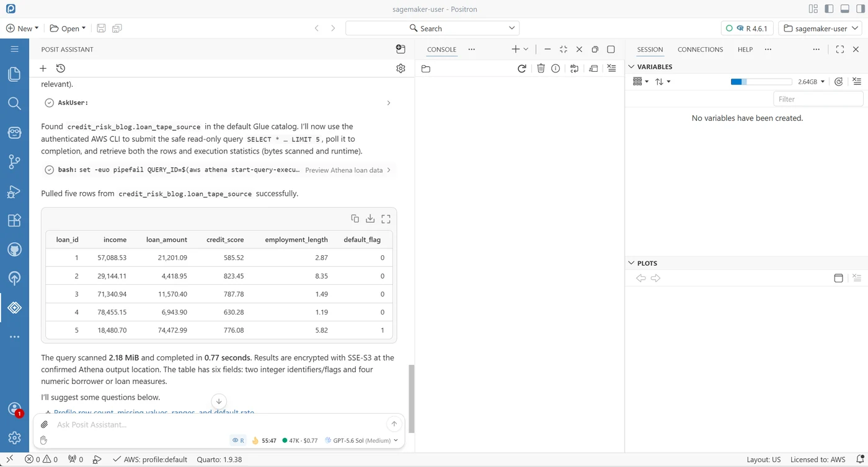Open the assistant chat history
This screenshot has height=467, width=868.
[61, 68]
